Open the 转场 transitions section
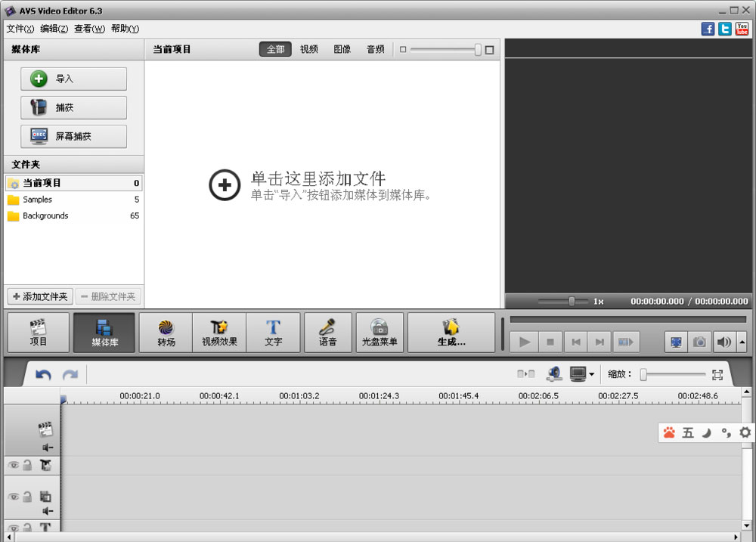Image resolution: width=756 pixels, height=542 pixels. (166, 333)
